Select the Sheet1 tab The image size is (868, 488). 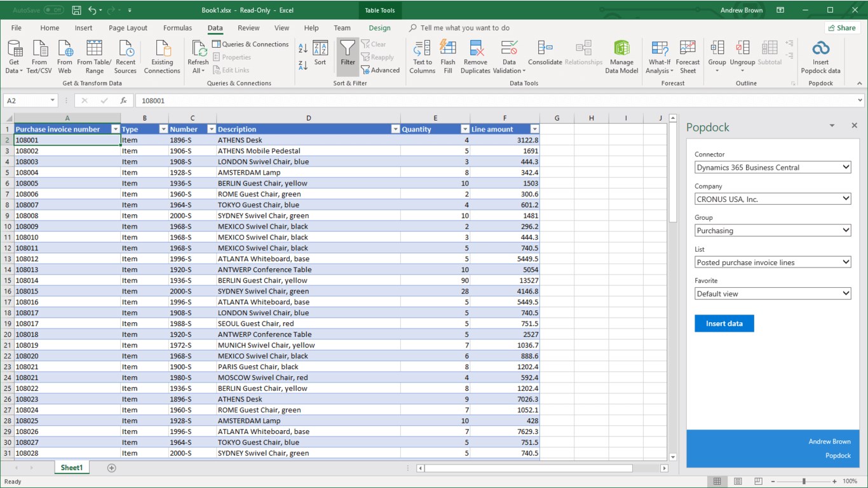[71, 468]
